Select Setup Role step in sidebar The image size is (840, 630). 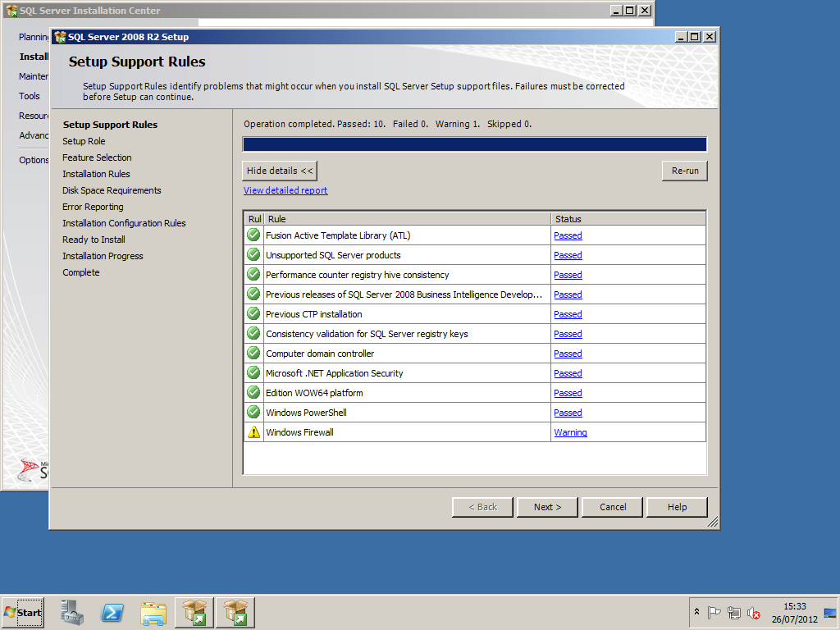click(x=84, y=141)
